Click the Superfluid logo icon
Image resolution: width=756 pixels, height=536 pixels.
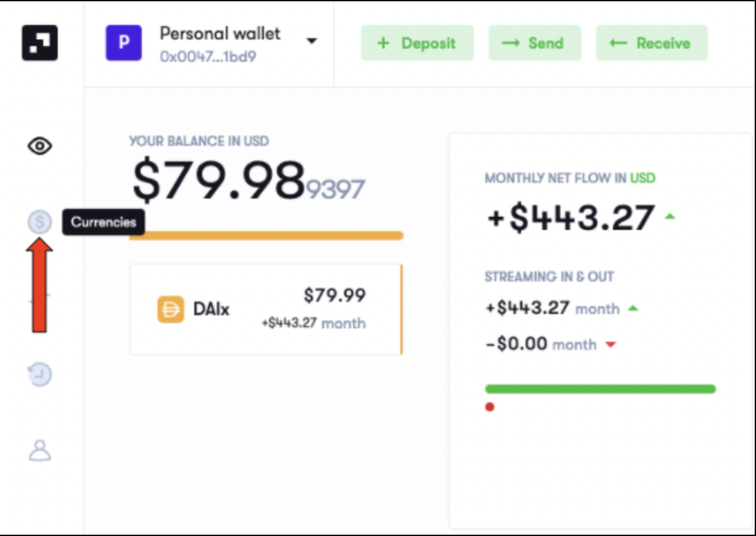pos(39,43)
